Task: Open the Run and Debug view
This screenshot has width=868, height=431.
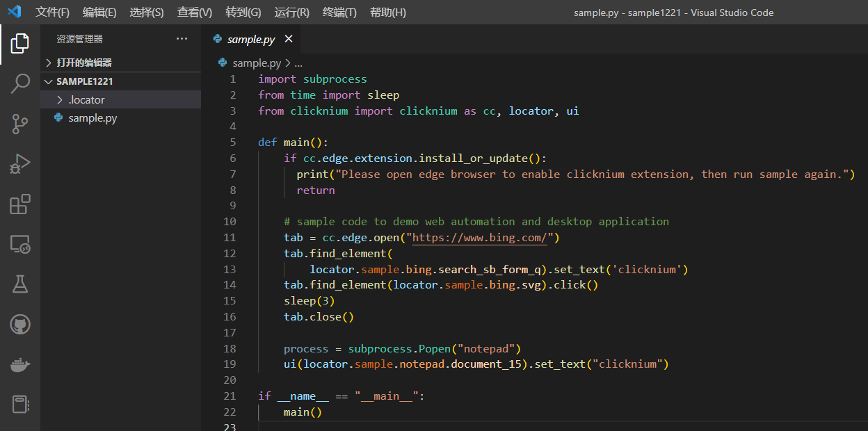Action: click(19, 164)
